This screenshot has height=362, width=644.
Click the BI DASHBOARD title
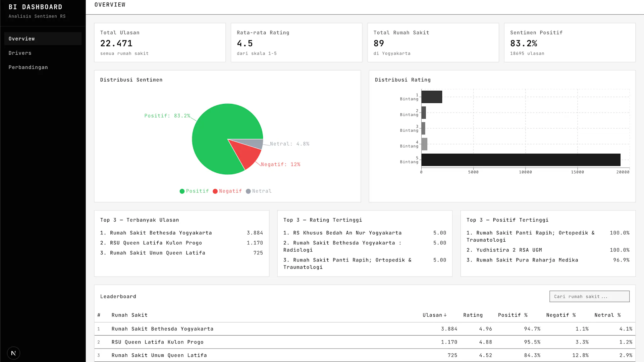(36, 7)
